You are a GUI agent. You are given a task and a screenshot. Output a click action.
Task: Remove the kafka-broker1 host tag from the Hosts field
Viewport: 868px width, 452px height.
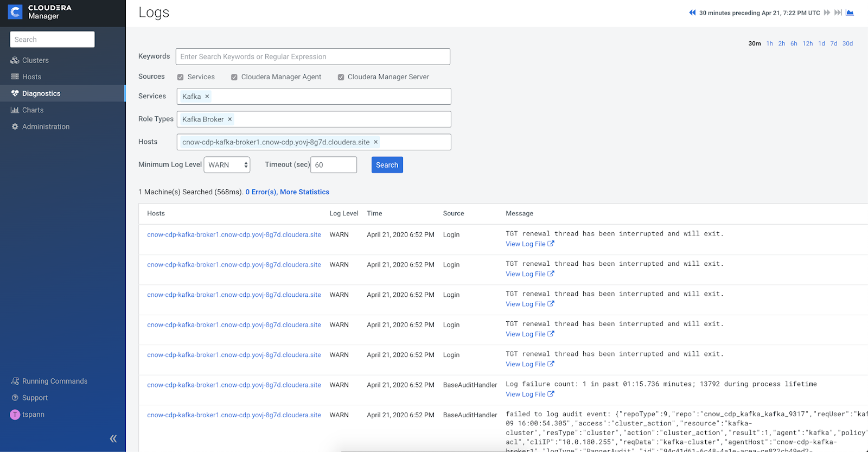375,142
